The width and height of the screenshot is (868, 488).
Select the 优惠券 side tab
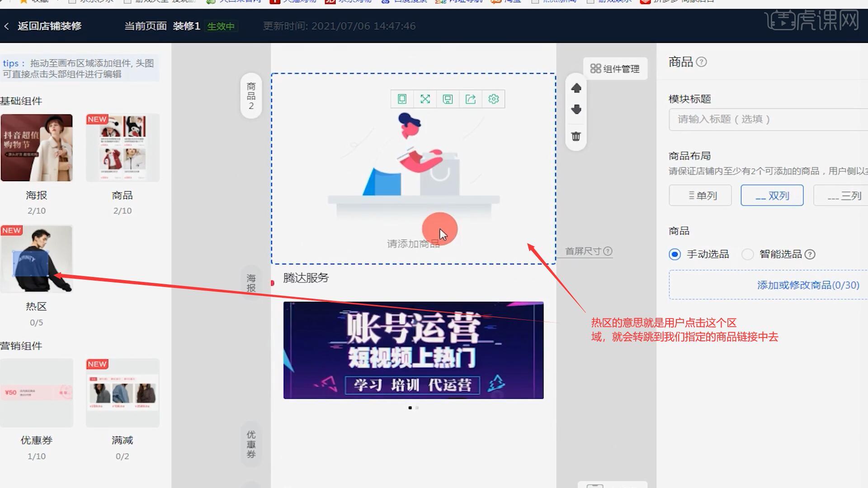251,444
